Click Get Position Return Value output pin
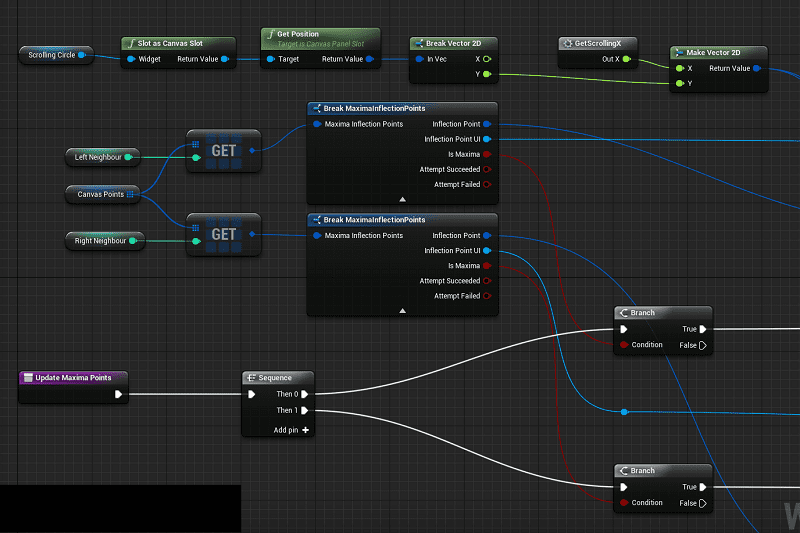 370,59
